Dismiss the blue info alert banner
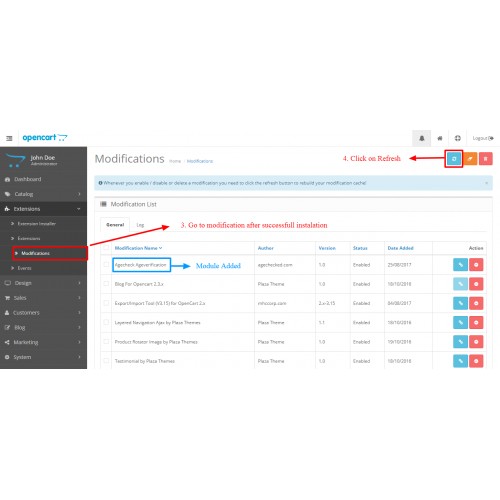Image resolution: width=500 pixels, height=500 pixels. point(486,183)
